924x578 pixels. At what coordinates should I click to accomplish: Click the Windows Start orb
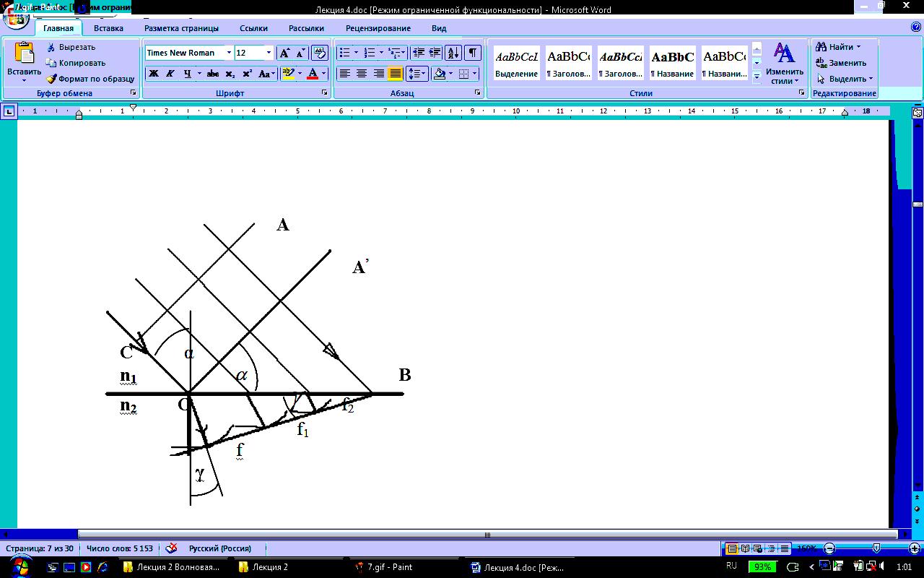point(19,566)
